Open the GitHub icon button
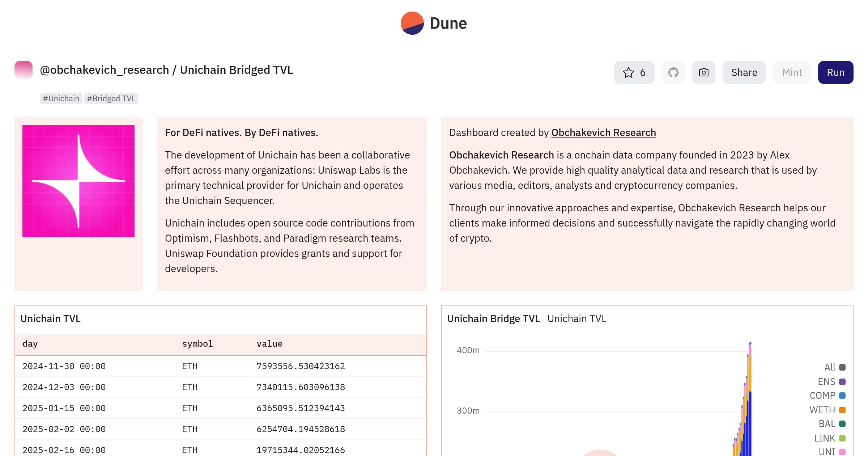 pyautogui.click(x=673, y=72)
